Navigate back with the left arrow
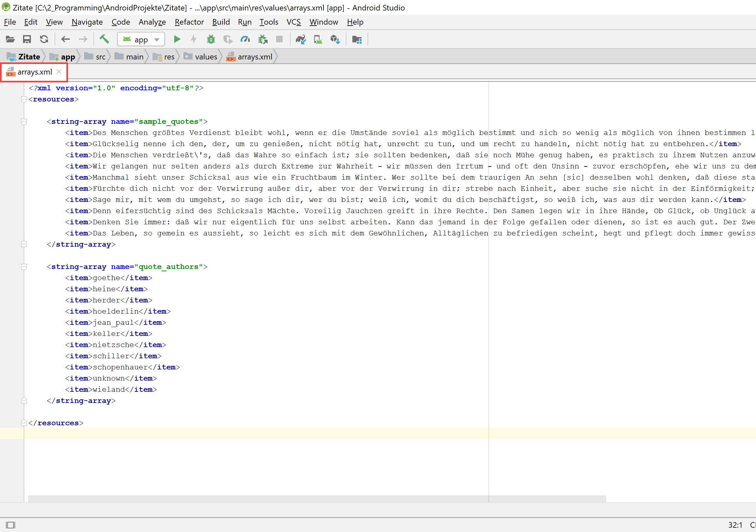 point(65,39)
